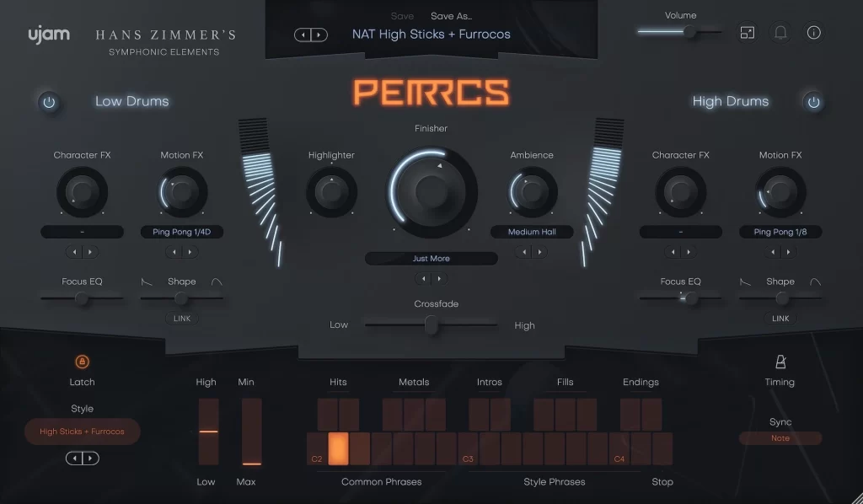Click the Timing metronome icon
This screenshot has height=504, width=863.
point(780,362)
